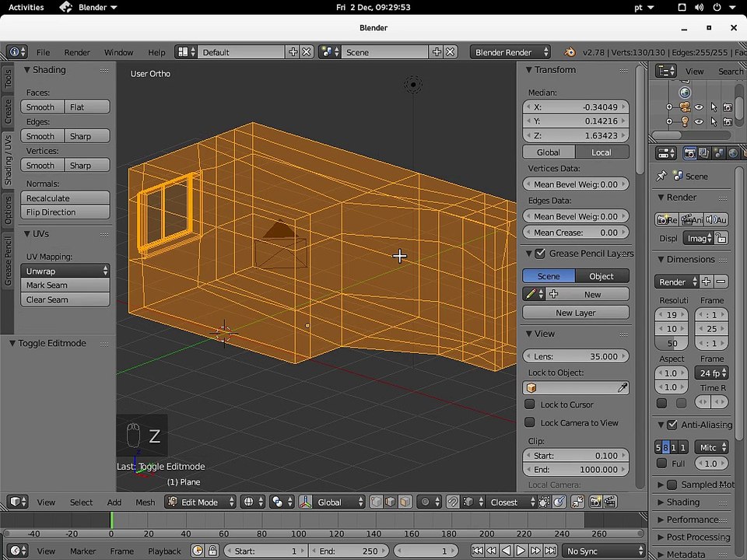The height and width of the screenshot is (560, 747).
Task: Click the pin icon beside Scene
Action: (661, 177)
